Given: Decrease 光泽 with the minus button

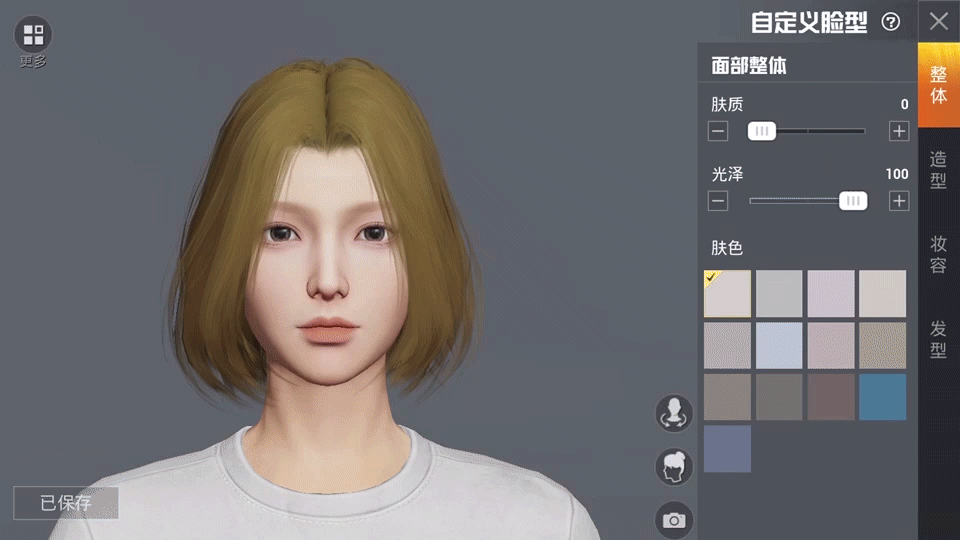Looking at the screenshot, I should pos(718,201).
